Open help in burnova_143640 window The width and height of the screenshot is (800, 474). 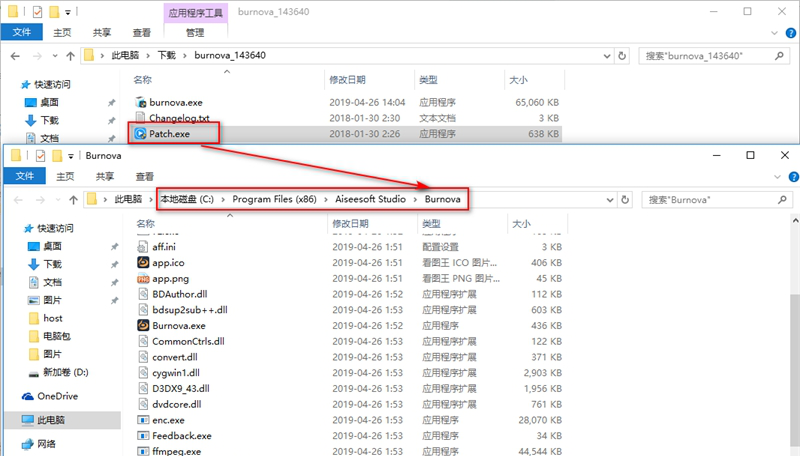click(791, 33)
